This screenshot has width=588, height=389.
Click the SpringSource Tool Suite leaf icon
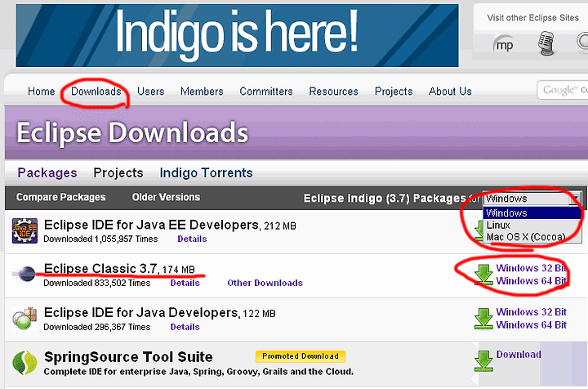(24, 362)
